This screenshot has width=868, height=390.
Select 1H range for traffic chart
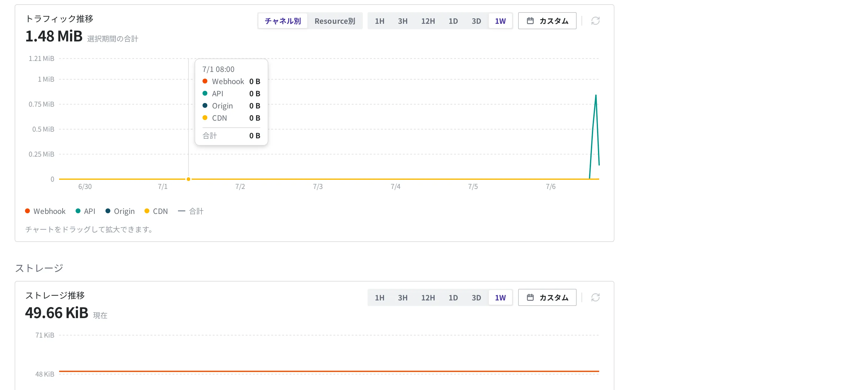point(379,21)
